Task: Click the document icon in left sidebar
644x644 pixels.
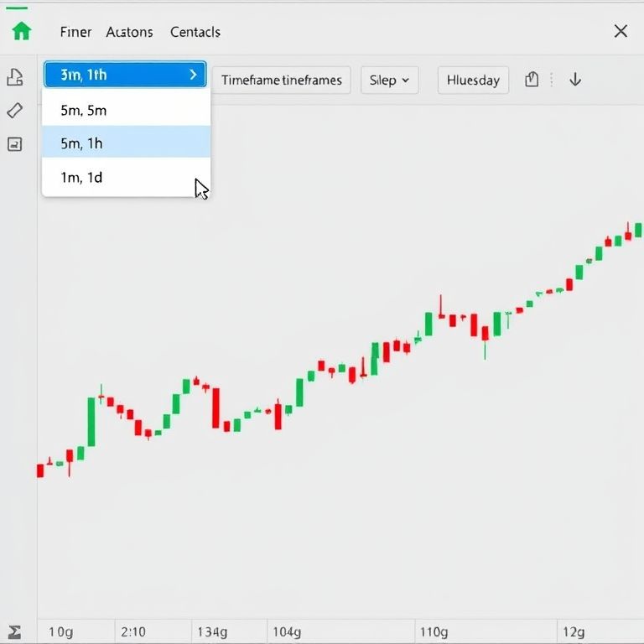Action: click(x=14, y=78)
